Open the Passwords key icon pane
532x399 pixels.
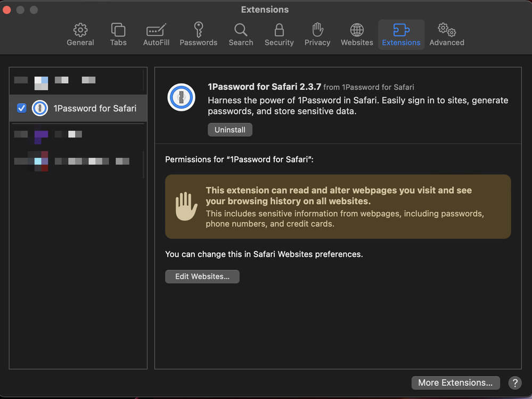click(x=198, y=35)
